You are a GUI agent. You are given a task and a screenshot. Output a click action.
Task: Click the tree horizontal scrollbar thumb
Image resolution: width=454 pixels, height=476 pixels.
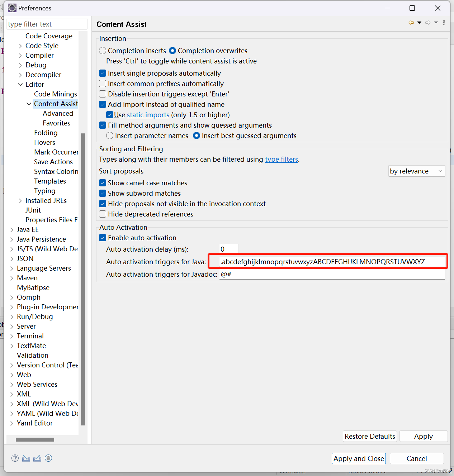click(35, 439)
